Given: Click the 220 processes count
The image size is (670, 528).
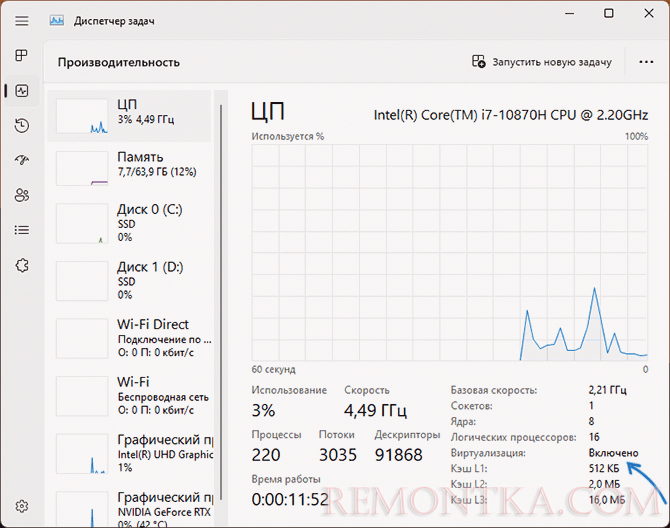Looking at the screenshot, I should (x=266, y=455).
